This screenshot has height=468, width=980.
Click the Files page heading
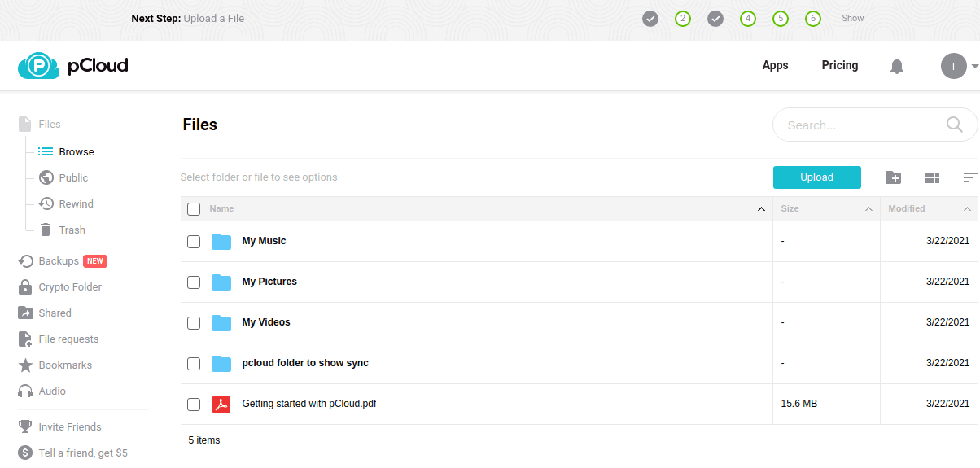(200, 125)
